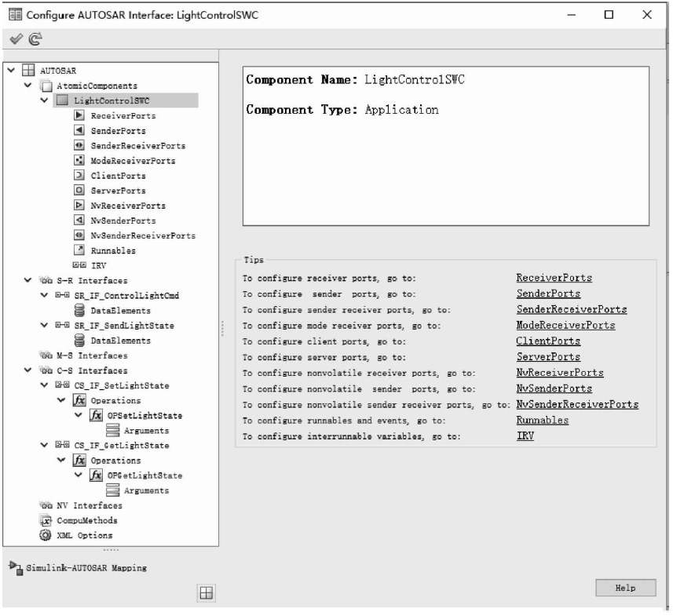Open the XML Options gear icon
673x616 pixels.
click(44, 534)
